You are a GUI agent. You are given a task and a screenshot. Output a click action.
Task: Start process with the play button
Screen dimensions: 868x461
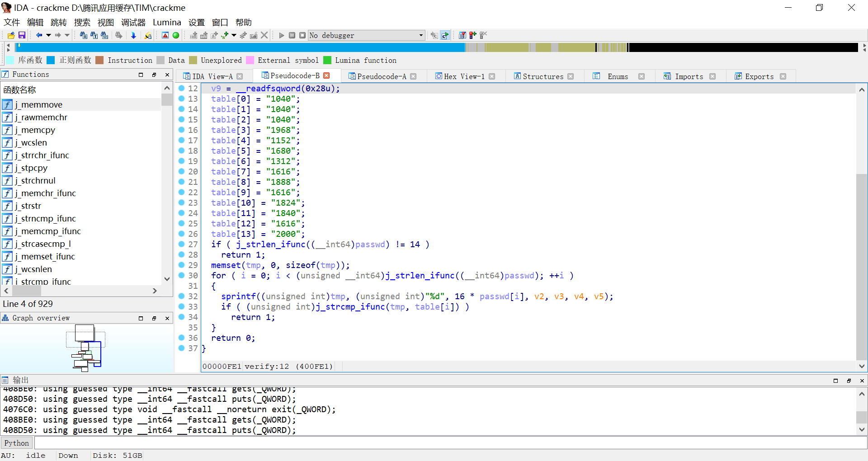pos(282,35)
